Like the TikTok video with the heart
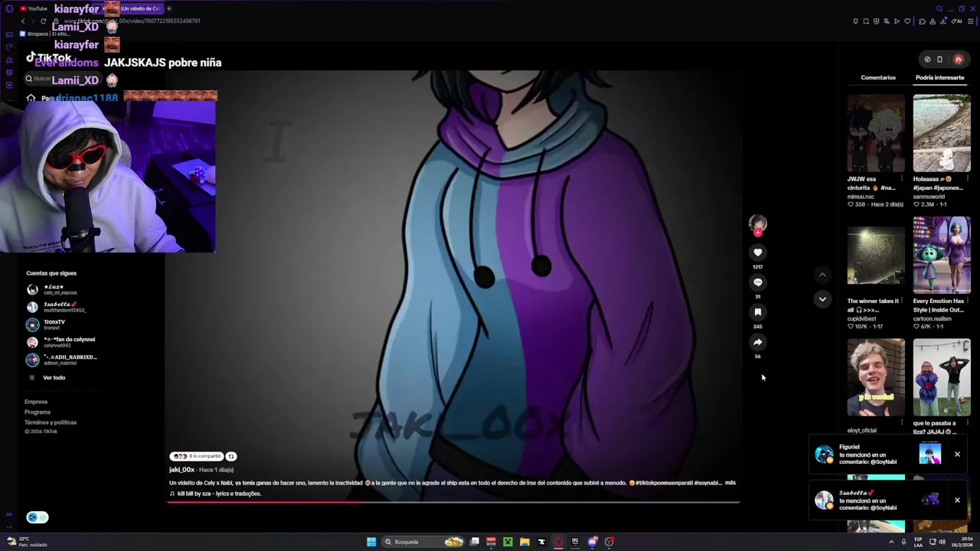980x551 pixels. tap(757, 253)
